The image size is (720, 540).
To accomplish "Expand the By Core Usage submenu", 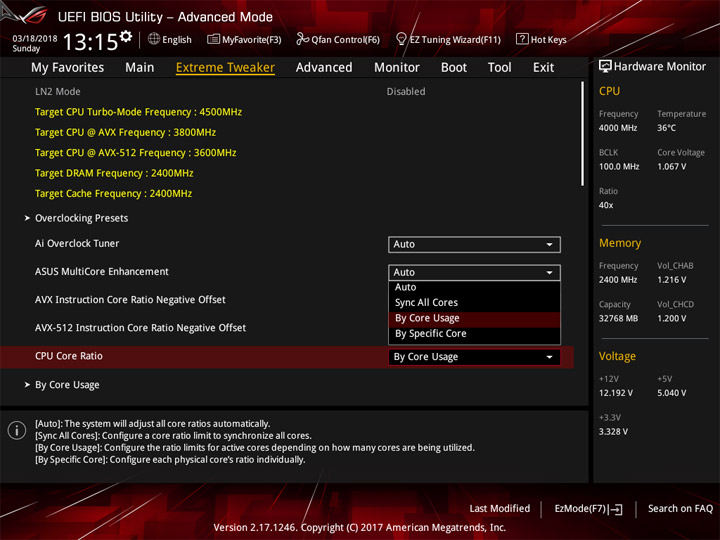I will [67, 385].
